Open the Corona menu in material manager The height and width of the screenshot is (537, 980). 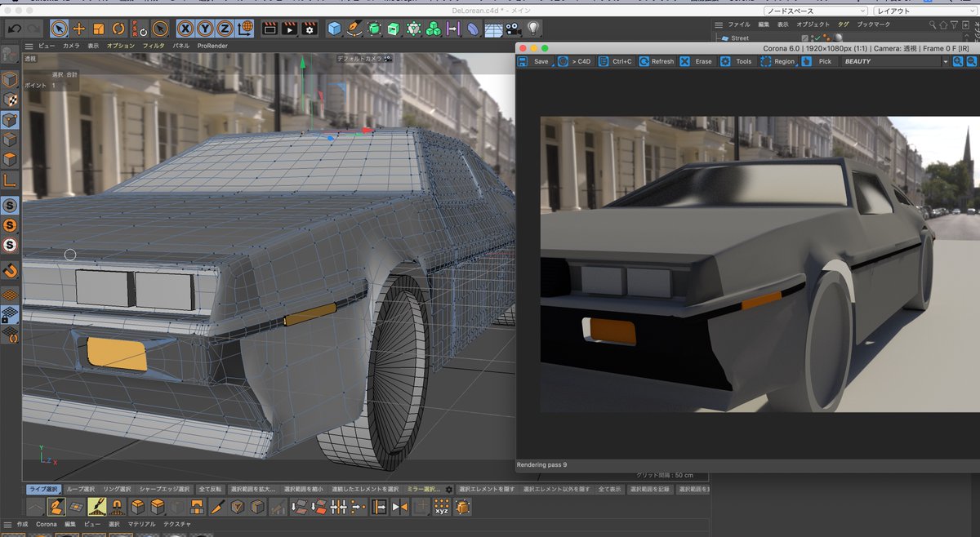pos(46,524)
